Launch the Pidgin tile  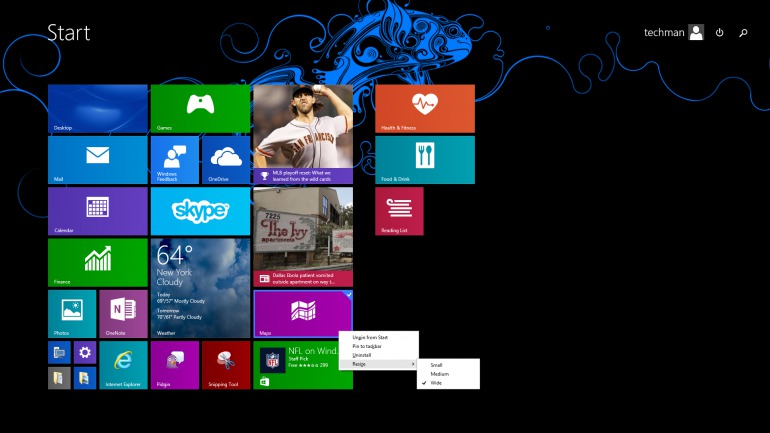pos(175,365)
